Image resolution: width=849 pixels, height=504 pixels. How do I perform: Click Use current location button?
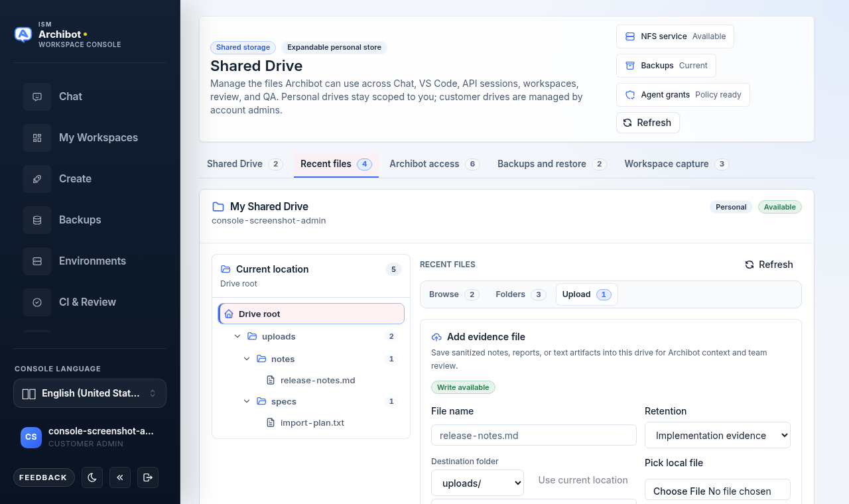tap(583, 480)
